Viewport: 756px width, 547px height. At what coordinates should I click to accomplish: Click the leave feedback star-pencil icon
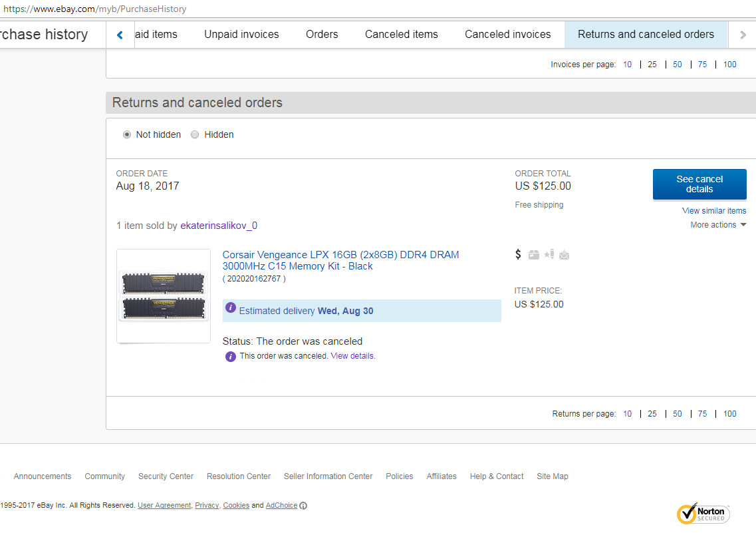tap(549, 254)
